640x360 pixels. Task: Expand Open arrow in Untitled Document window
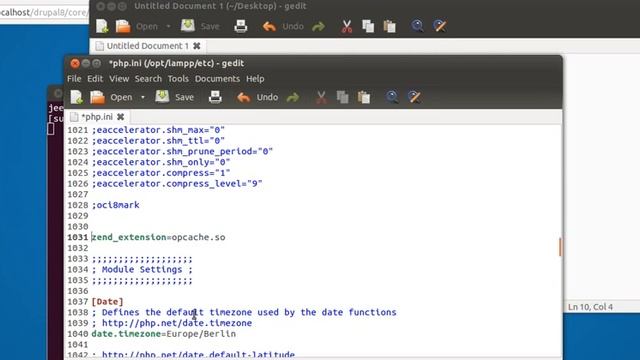point(168,27)
